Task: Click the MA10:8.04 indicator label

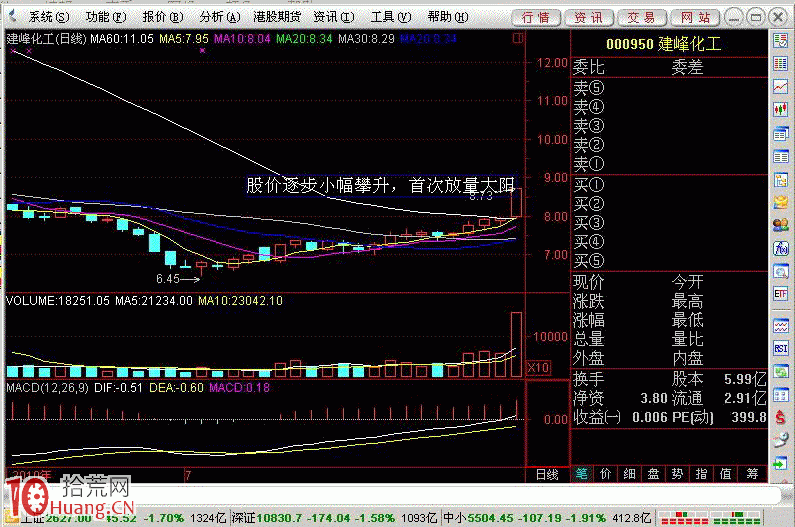Action: click(242, 39)
